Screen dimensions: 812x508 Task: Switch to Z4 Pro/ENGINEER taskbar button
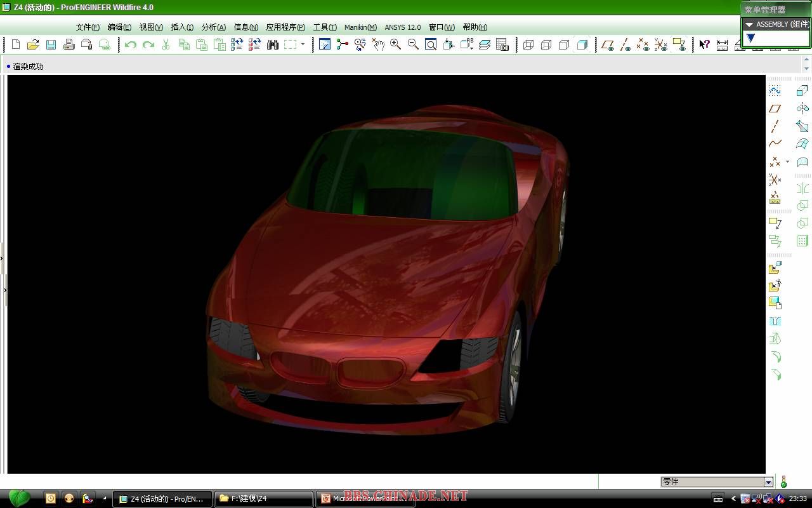(x=162, y=498)
